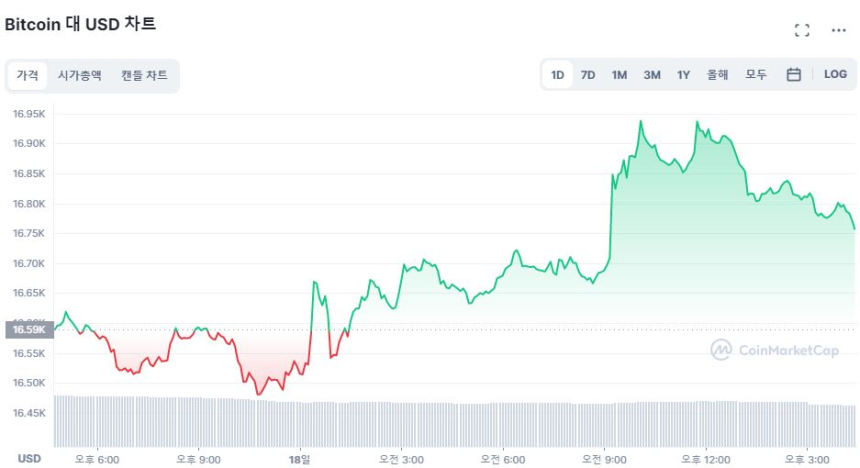Choose the 1Y time range
Viewport: 860px width, 468px height.
tap(684, 75)
